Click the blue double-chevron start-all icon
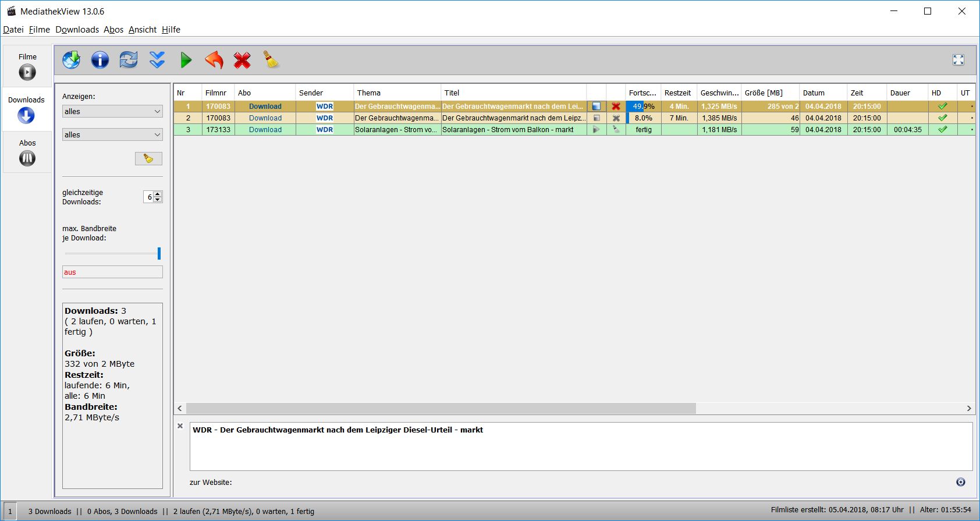 pyautogui.click(x=157, y=60)
